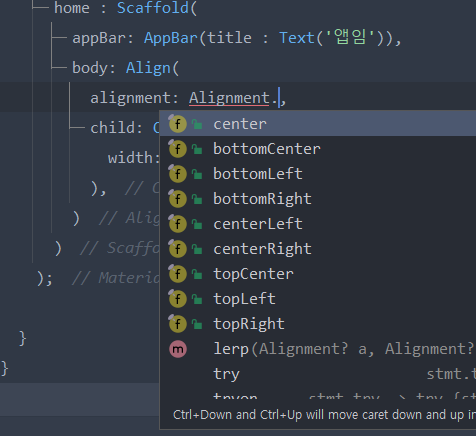
Task: Click the appBar parameter name
Action: point(99,38)
